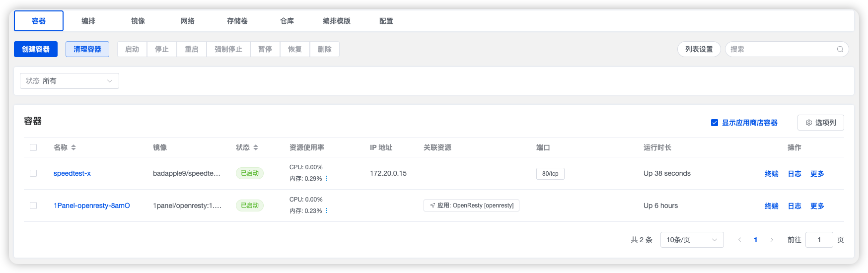Open terminal for 1Panel-openresty container
868x273 pixels.
click(771, 206)
